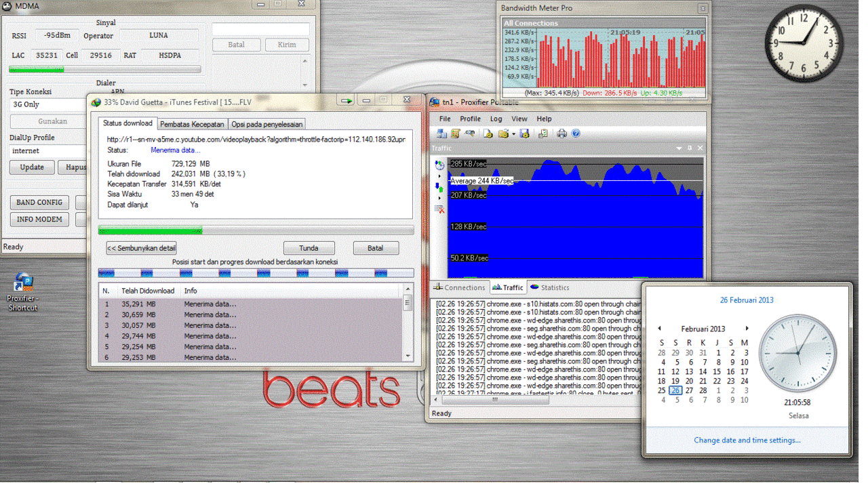
Task: Go to previous month in the calendar
Action: (659, 329)
